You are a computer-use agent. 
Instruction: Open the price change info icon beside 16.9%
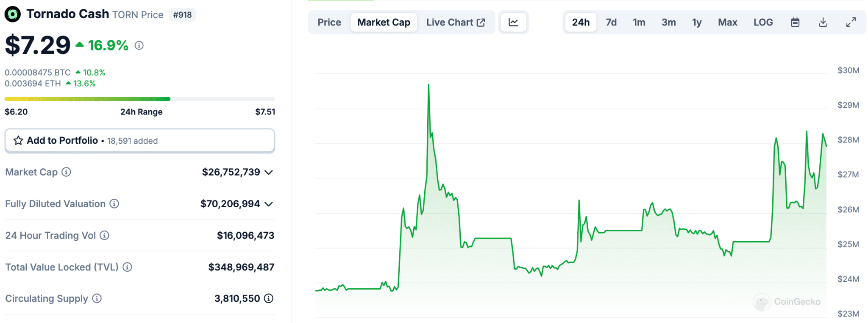pos(139,45)
